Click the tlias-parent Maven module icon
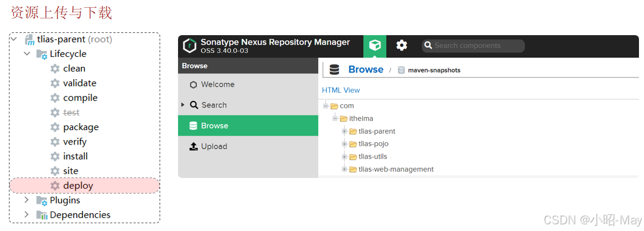Image resolution: width=644 pixels, height=231 pixels. click(30, 40)
